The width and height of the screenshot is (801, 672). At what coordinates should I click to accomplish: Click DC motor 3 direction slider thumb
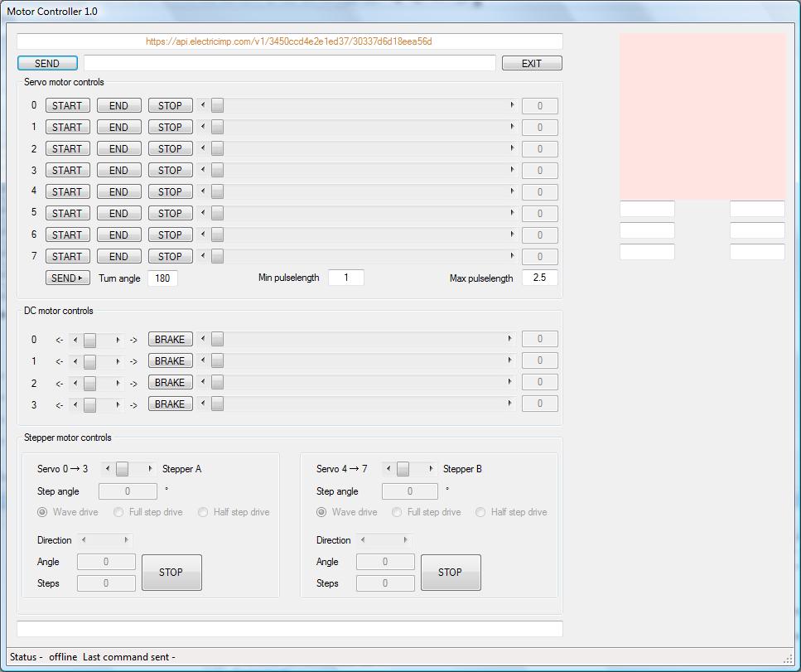point(89,404)
